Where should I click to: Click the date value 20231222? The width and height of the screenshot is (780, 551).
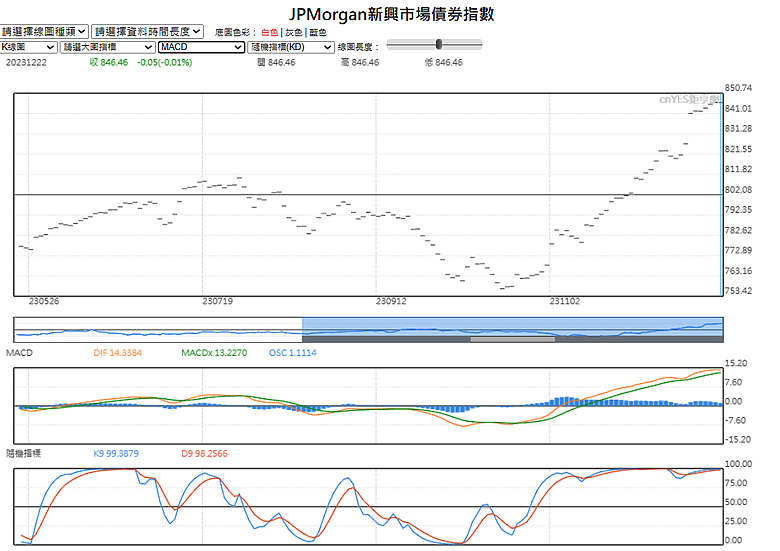(26, 63)
